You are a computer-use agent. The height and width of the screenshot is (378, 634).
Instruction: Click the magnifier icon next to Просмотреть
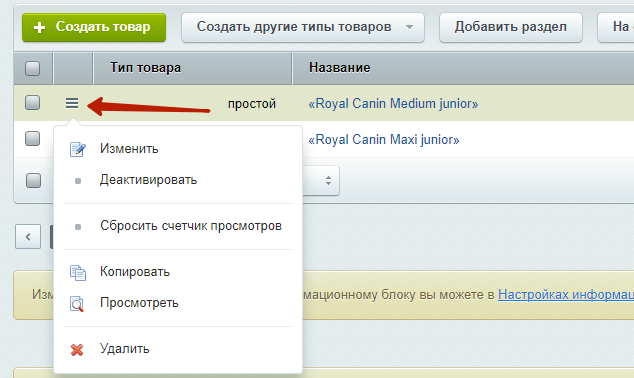[x=77, y=304]
